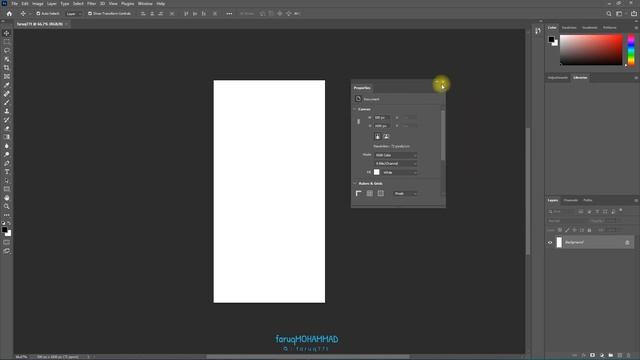The height and width of the screenshot is (360, 640).
Task: Open the Image menu
Action: tap(38, 4)
